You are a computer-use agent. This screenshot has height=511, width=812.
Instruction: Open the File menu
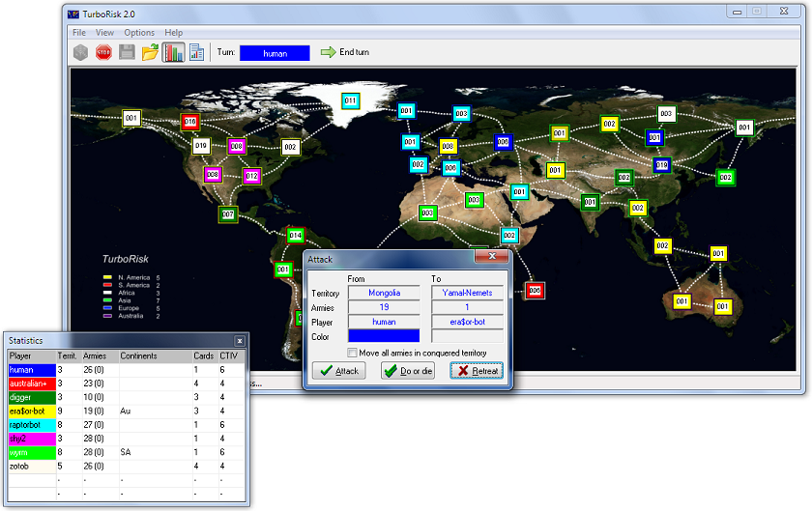point(79,33)
